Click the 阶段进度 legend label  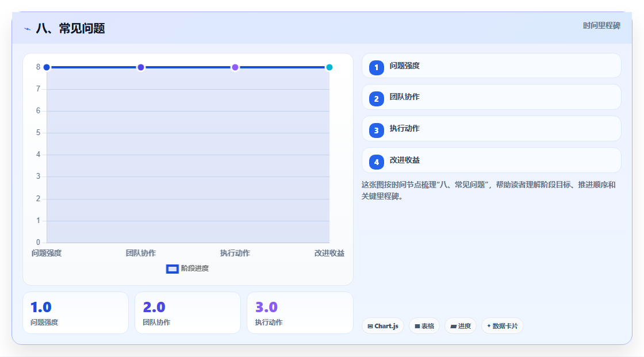click(x=195, y=268)
